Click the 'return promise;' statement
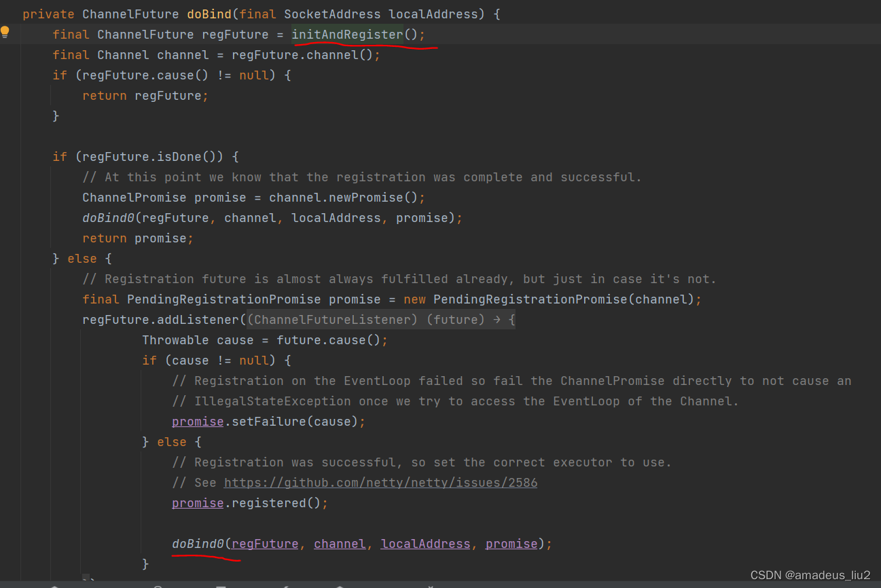The image size is (881, 588). (x=138, y=238)
